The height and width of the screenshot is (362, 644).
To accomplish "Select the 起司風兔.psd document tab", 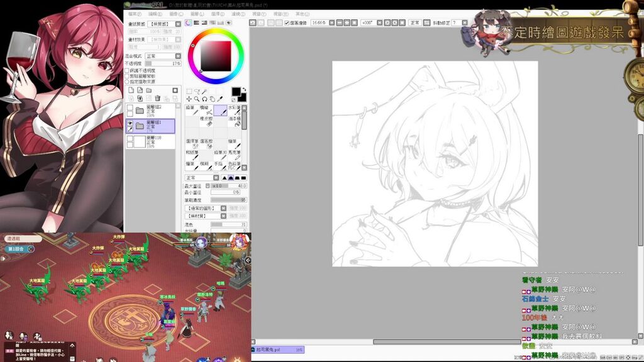I will tap(277, 349).
